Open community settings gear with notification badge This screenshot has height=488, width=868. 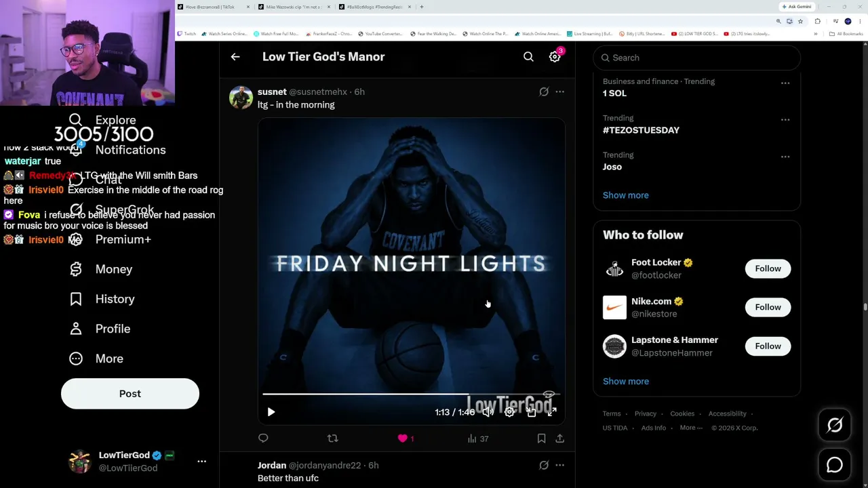[x=555, y=57]
